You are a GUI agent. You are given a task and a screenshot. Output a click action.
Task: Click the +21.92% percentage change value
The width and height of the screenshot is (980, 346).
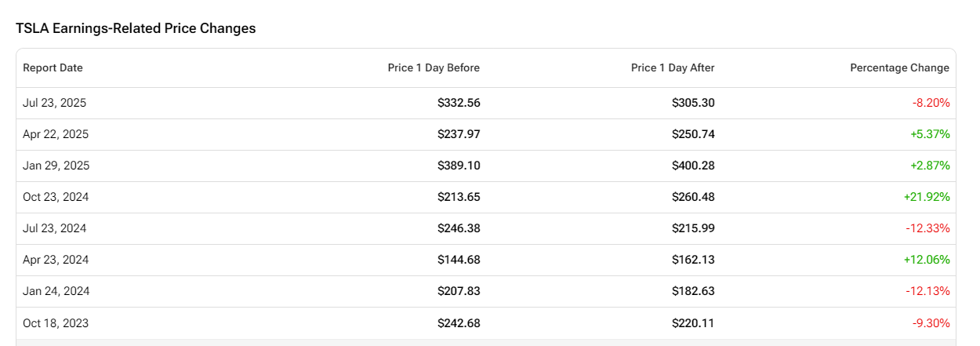pos(927,197)
